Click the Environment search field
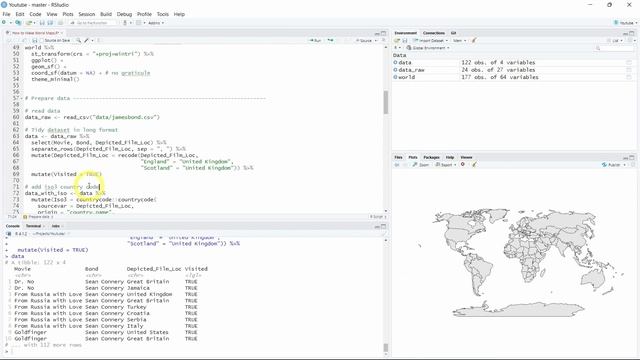Image resolution: width=640 pixels, height=360 pixels. pyautogui.click(x=613, y=48)
